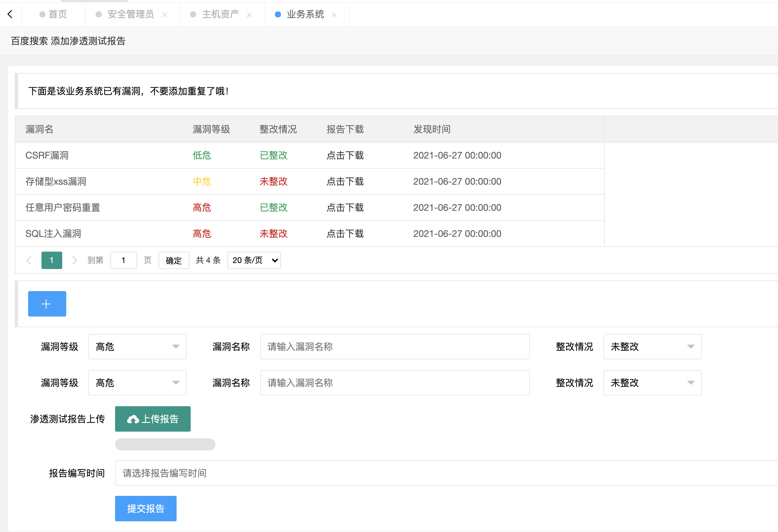Screen dimensions: 778x532
Task: Focus second 漏洞名称 input field
Action: point(395,383)
